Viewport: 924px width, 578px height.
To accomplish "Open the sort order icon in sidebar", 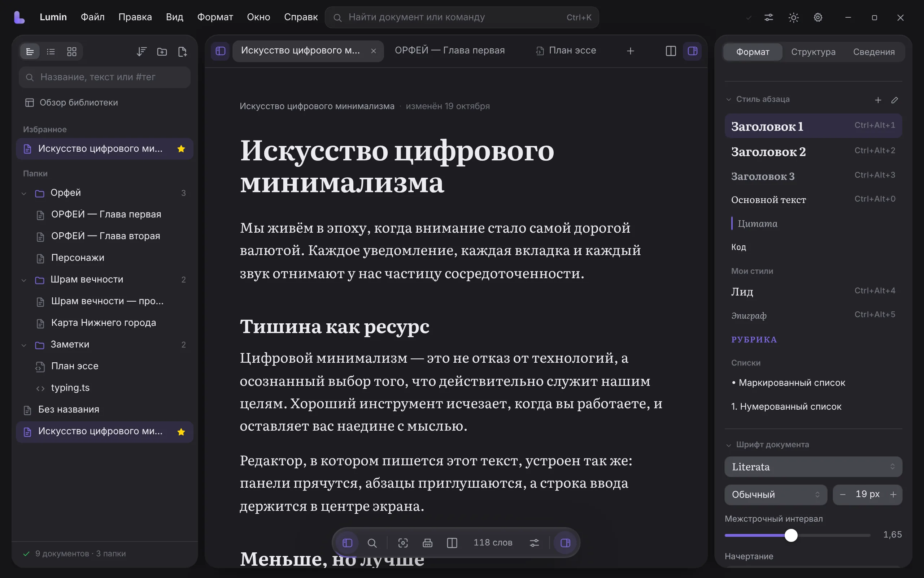I will 141,52.
